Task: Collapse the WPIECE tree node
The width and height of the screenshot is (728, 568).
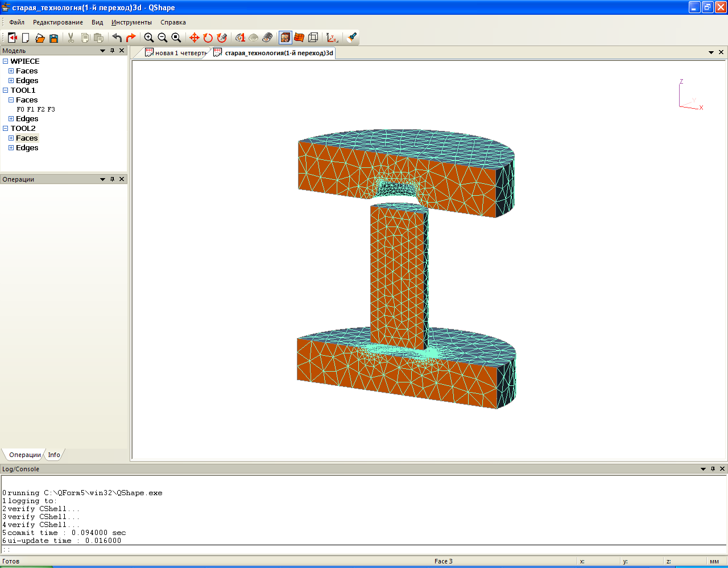Action: point(6,61)
